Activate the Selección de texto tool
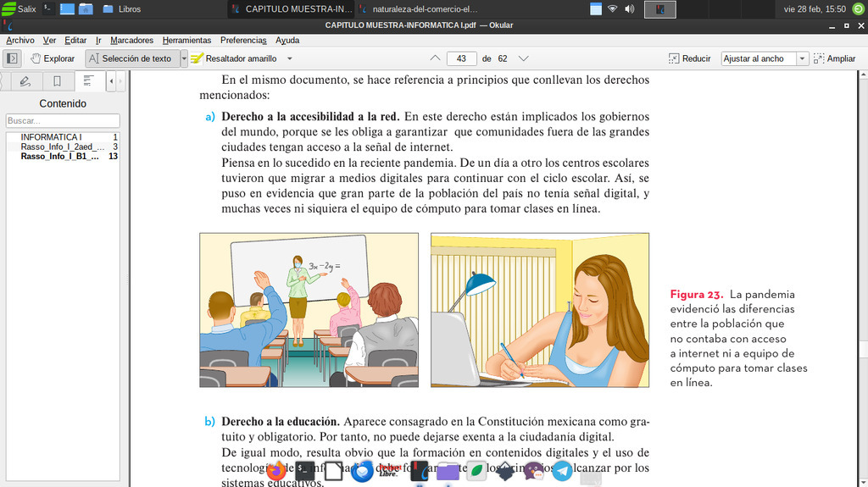 131,58
